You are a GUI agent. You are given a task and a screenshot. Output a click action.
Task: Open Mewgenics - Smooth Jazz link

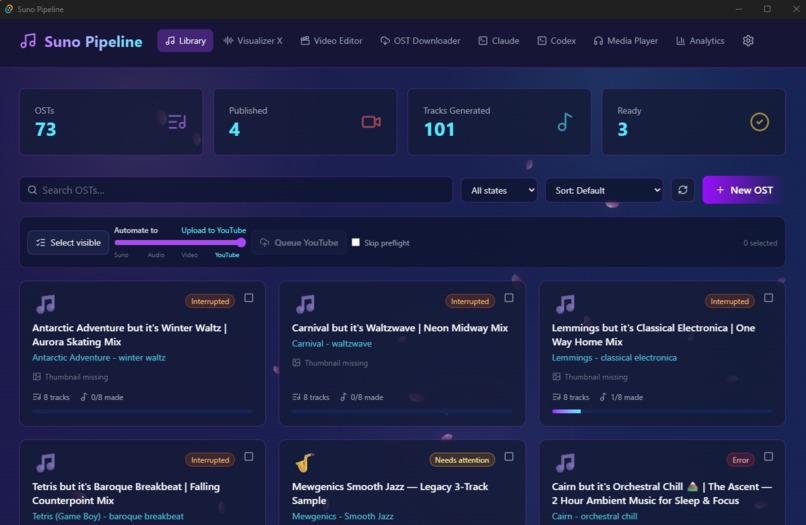[342, 516]
